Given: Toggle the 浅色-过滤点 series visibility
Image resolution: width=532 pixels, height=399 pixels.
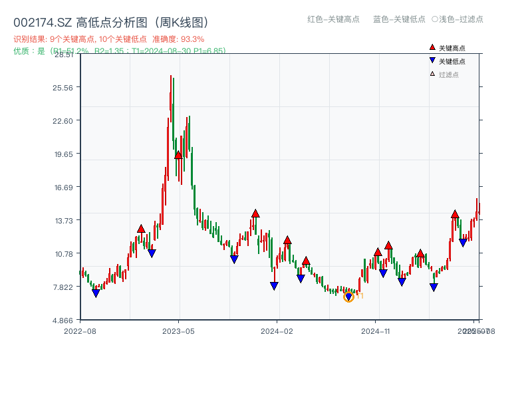Looking at the screenshot, I should [457, 20].
